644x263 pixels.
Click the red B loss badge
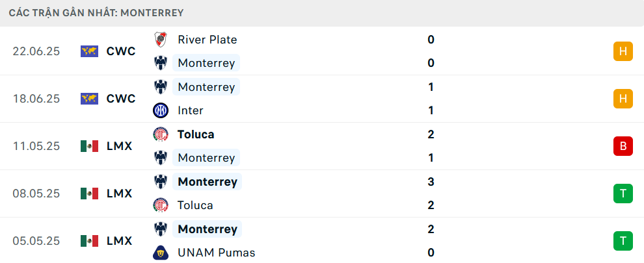pyautogui.click(x=623, y=146)
